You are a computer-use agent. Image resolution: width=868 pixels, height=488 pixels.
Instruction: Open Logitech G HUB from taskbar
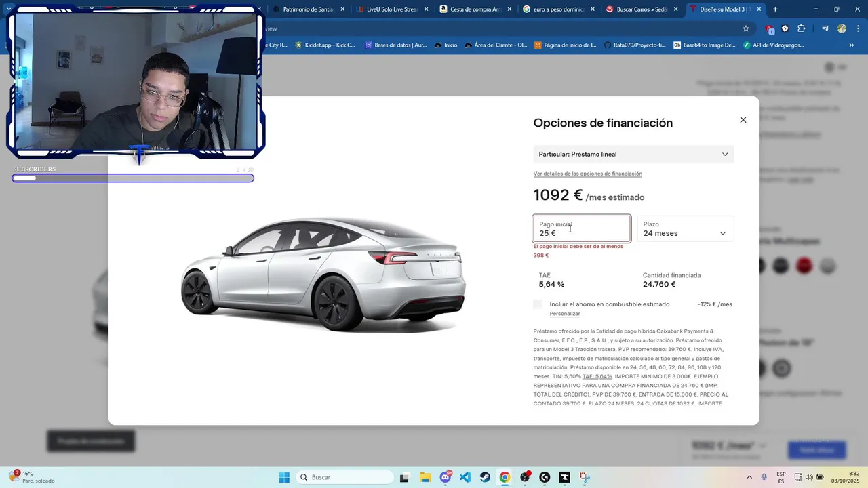click(545, 477)
